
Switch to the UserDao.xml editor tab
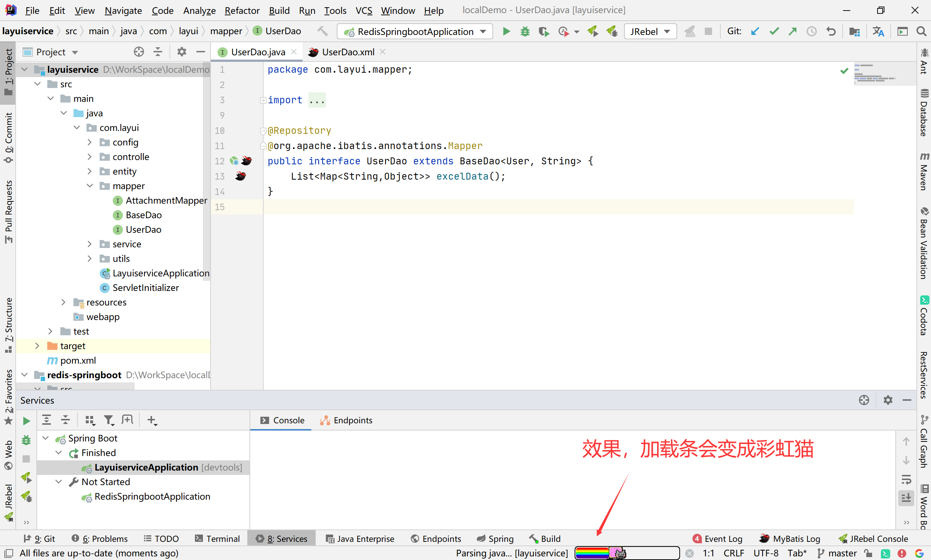(x=347, y=52)
